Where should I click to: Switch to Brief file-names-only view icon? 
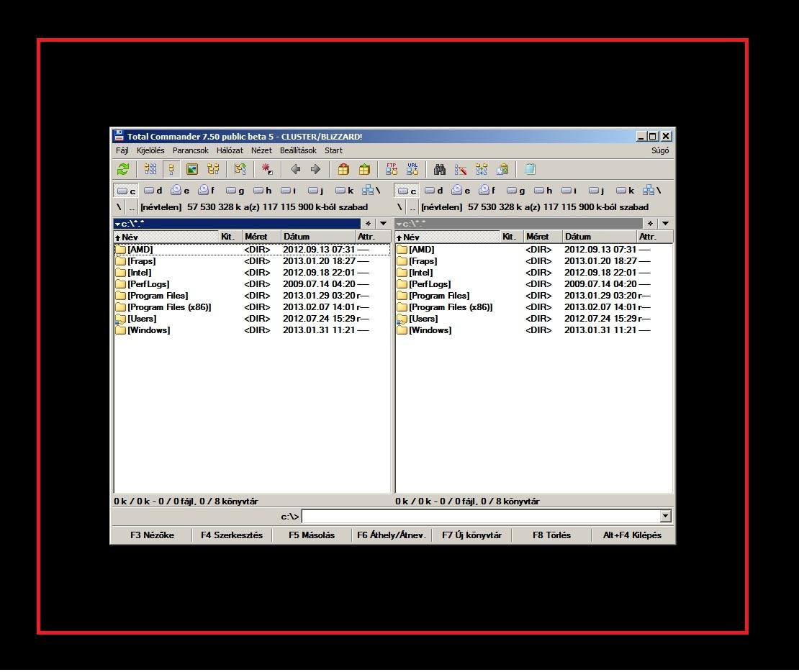coord(150,169)
